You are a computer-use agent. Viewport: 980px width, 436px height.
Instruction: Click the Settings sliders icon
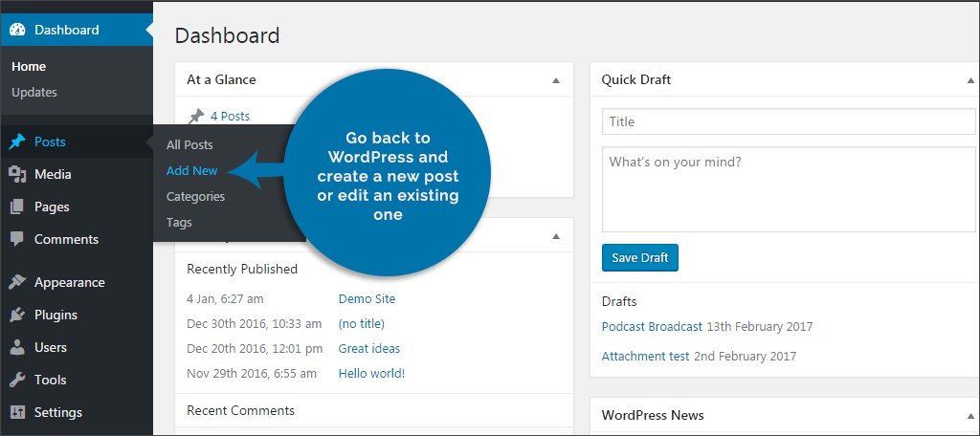click(17, 412)
